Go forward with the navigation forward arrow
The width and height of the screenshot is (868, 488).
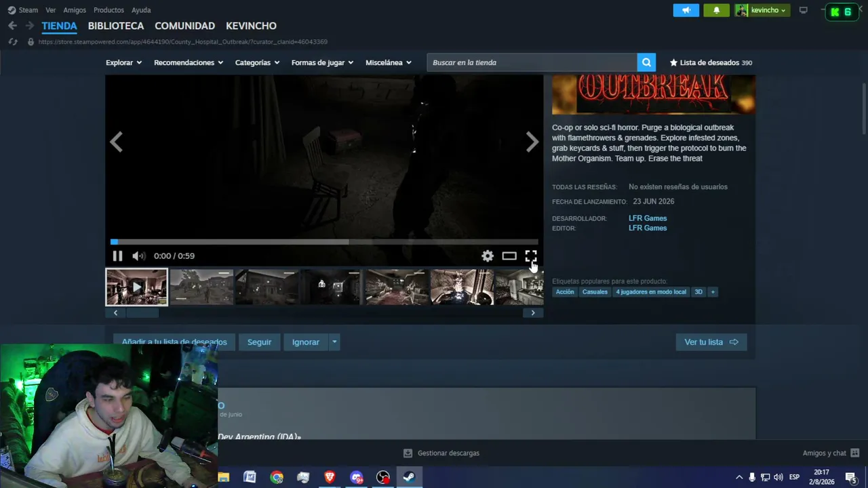click(x=29, y=26)
